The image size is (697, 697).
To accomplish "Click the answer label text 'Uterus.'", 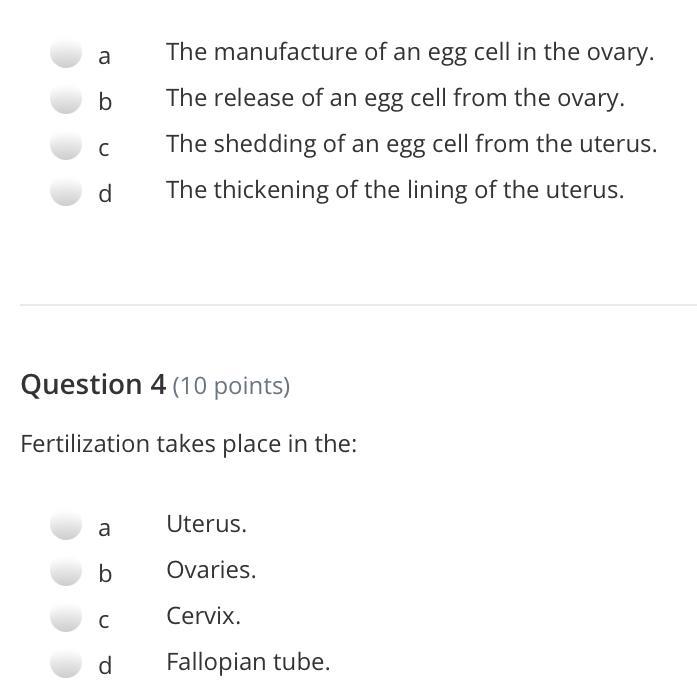I will point(206,524).
